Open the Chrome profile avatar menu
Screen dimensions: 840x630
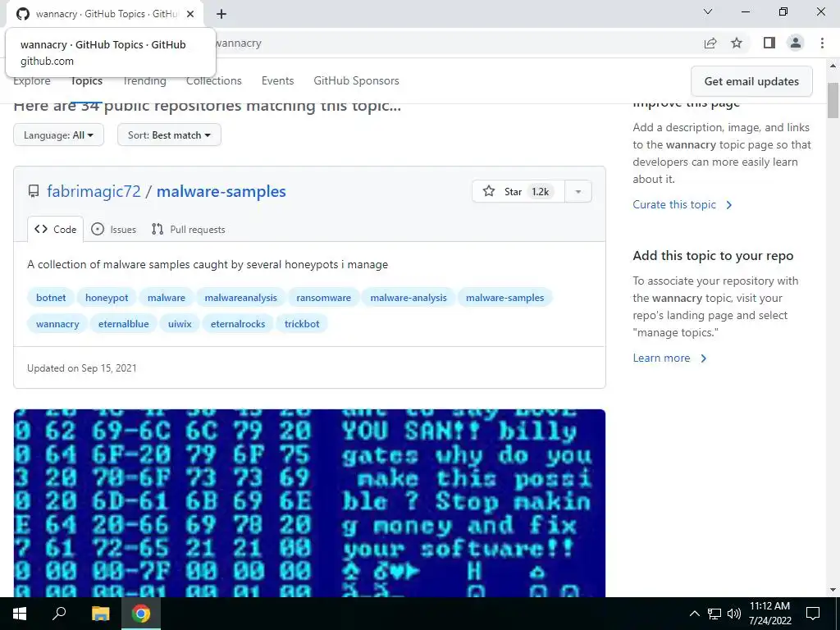click(x=796, y=43)
